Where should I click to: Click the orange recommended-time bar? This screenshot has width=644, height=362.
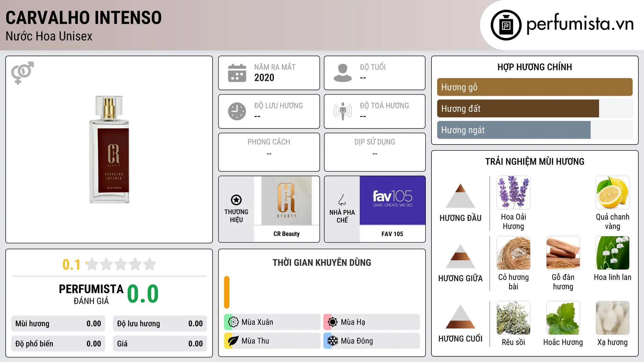click(x=227, y=292)
